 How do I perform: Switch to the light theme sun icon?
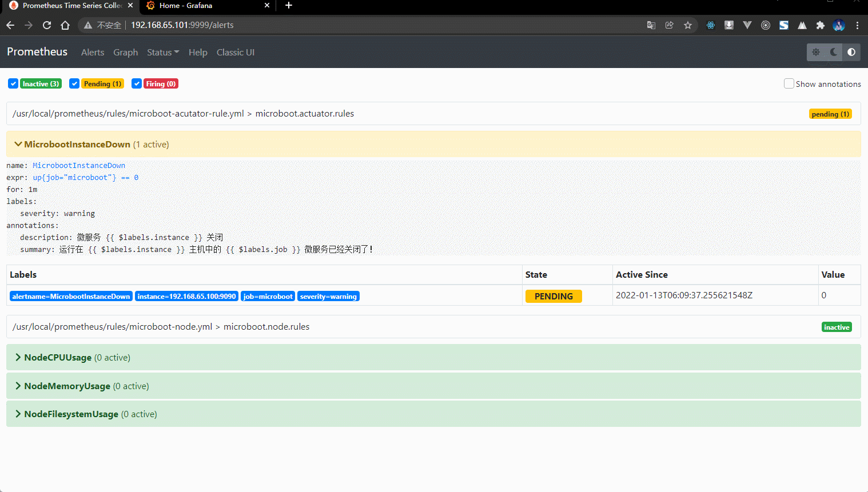[816, 52]
